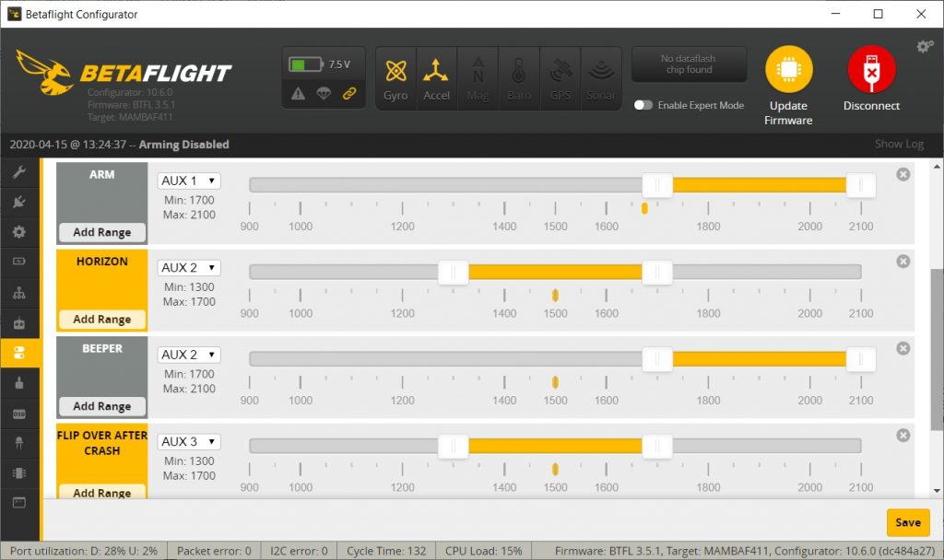Viewport: 944px width, 560px height.
Task: Click the GPS sensor indicator
Action: click(560, 79)
